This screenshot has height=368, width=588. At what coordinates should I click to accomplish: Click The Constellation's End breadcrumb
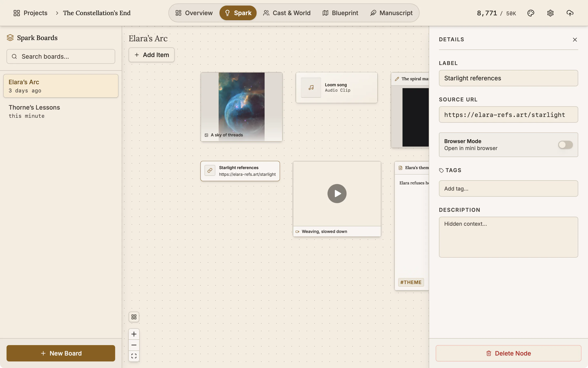(97, 13)
